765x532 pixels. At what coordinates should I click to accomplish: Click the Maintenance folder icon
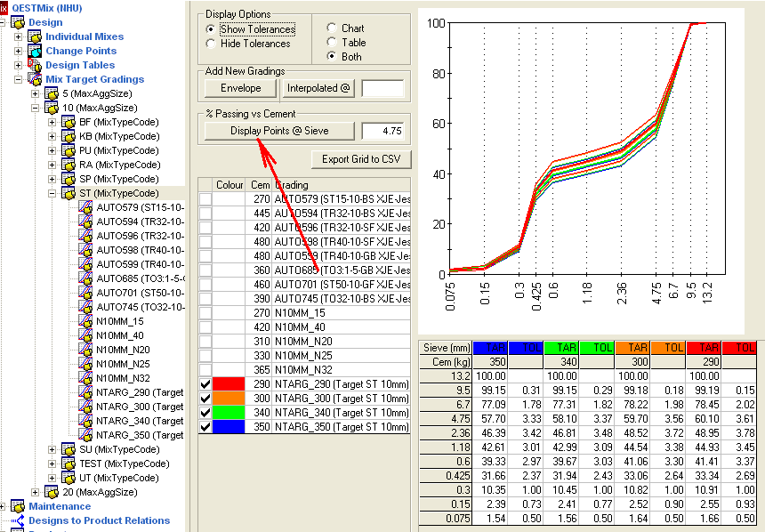[19, 506]
